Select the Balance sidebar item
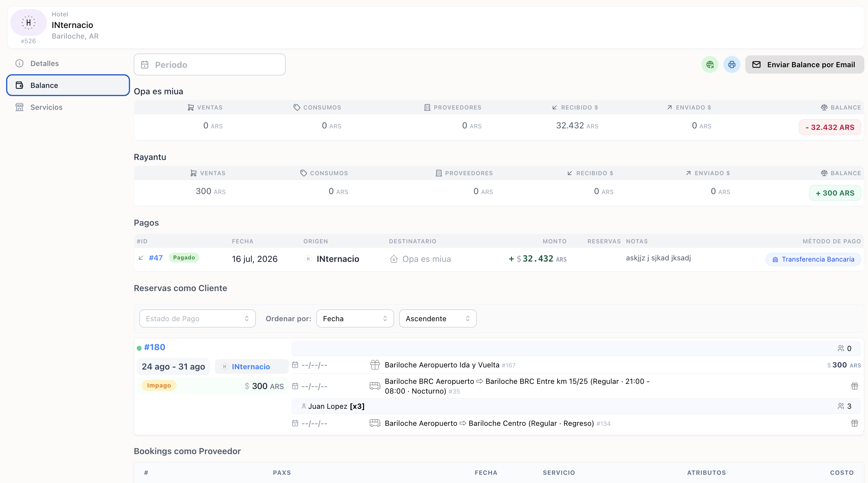The height and width of the screenshot is (483, 868). tap(68, 85)
